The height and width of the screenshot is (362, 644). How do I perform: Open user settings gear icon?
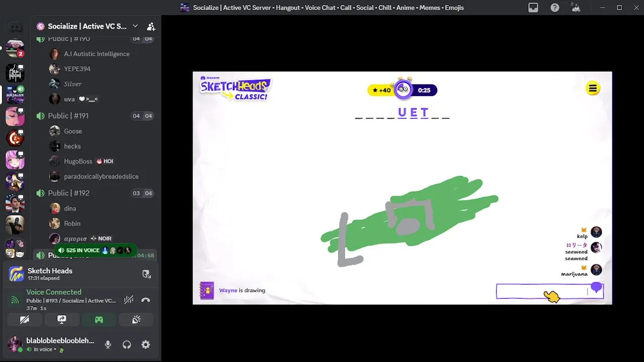point(145,344)
